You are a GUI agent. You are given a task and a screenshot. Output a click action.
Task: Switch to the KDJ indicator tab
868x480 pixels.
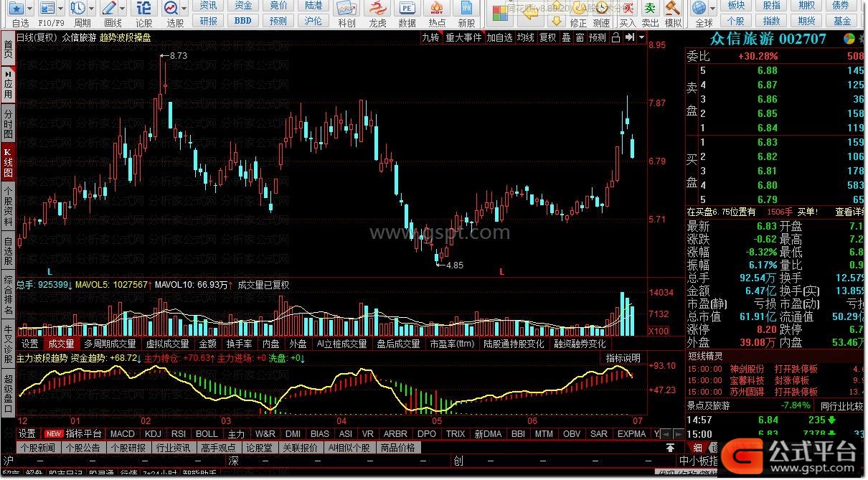pos(152,433)
